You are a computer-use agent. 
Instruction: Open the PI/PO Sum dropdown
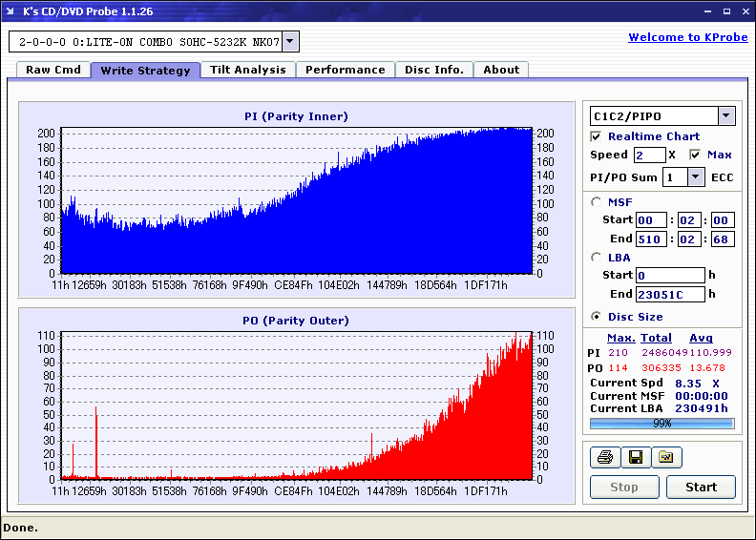[695, 177]
